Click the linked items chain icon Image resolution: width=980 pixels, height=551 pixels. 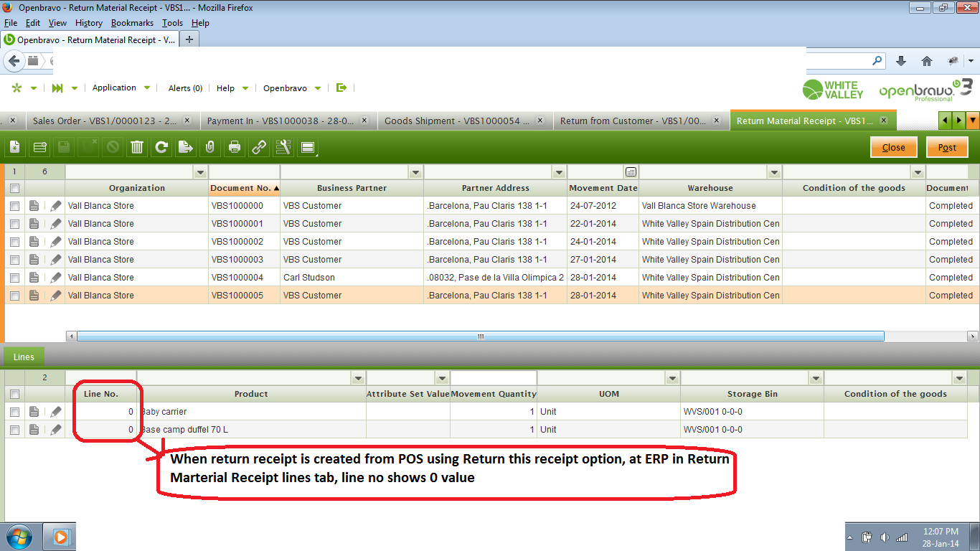[x=258, y=147]
